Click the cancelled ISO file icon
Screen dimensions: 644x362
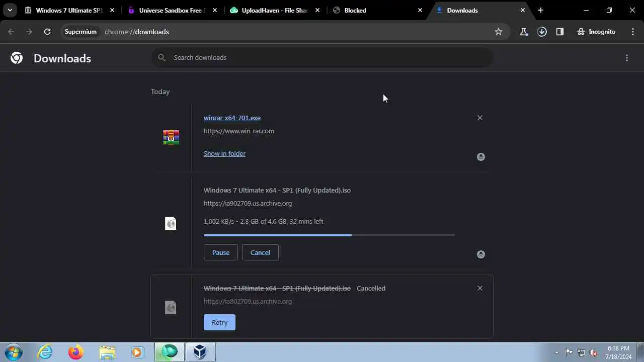pos(171,307)
